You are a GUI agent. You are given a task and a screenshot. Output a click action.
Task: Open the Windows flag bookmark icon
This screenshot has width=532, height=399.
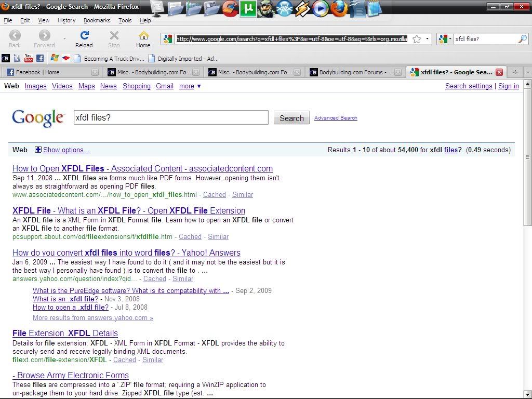click(x=54, y=58)
